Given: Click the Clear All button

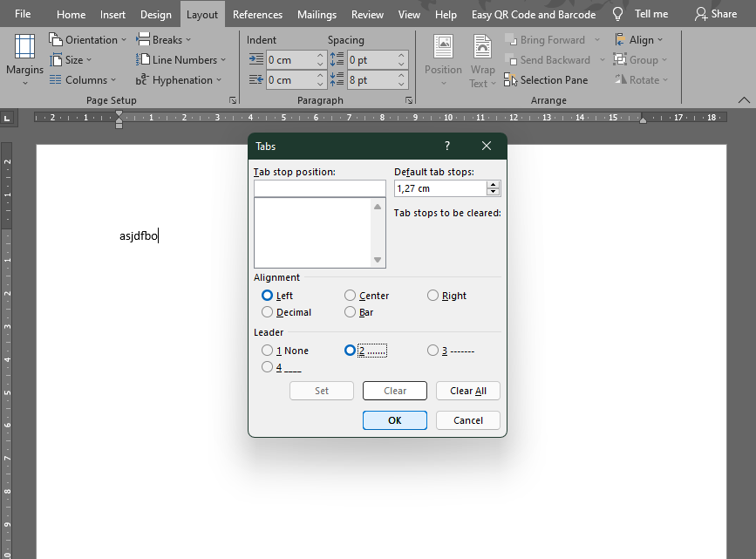Looking at the screenshot, I should coord(468,391).
